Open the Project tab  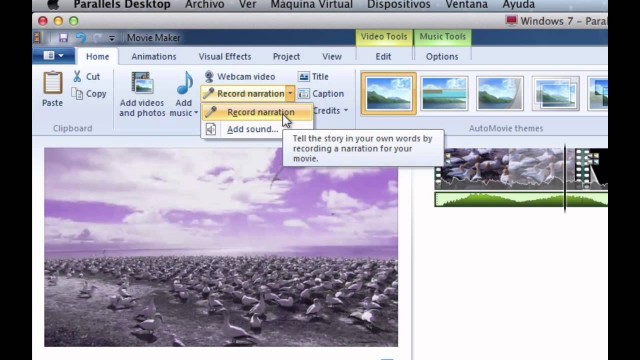(286, 56)
